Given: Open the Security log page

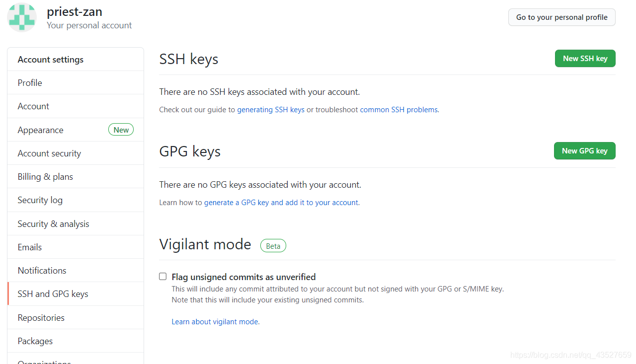Looking at the screenshot, I should click(40, 200).
